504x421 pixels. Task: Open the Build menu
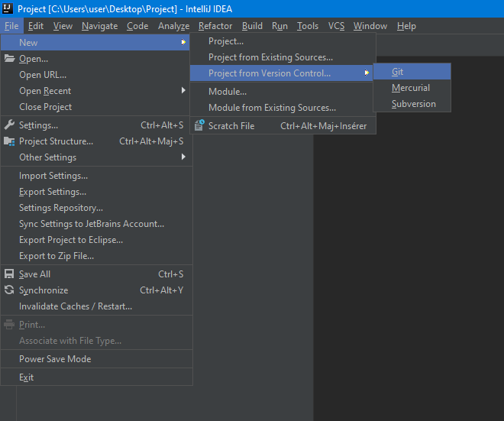pyautogui.click(x=252, y=26)
